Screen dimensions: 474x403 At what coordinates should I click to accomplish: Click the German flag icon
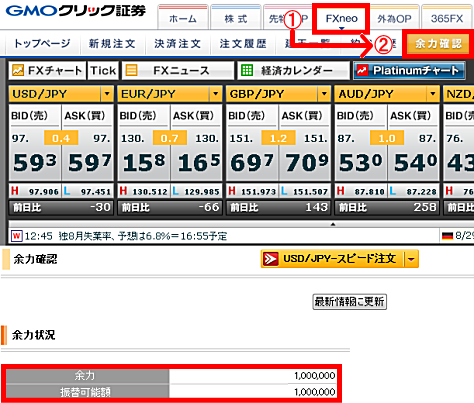[447, 236]
